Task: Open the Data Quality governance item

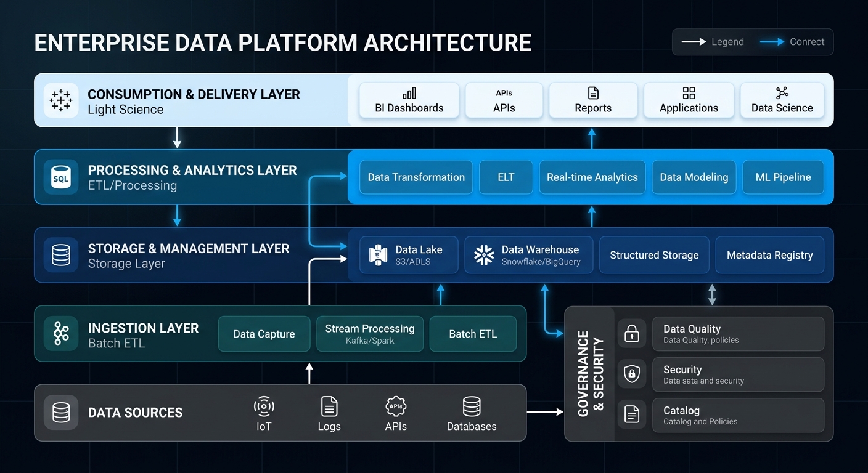Action: coord(738,334)
